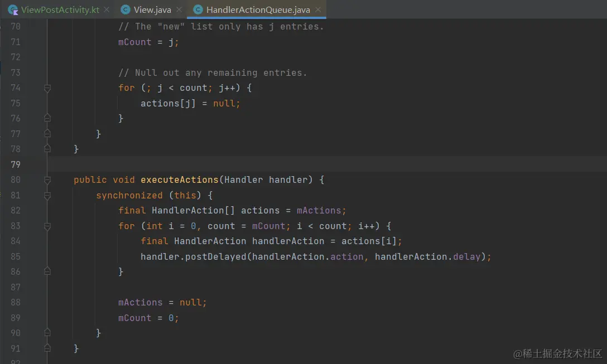
Task: Click fold end marker at line 86
Action: (47, 271)
